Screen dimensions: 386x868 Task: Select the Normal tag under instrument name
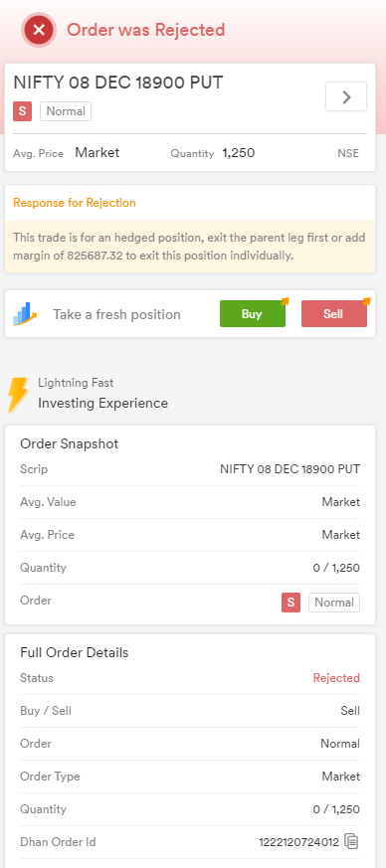click(x=66, y=111)
